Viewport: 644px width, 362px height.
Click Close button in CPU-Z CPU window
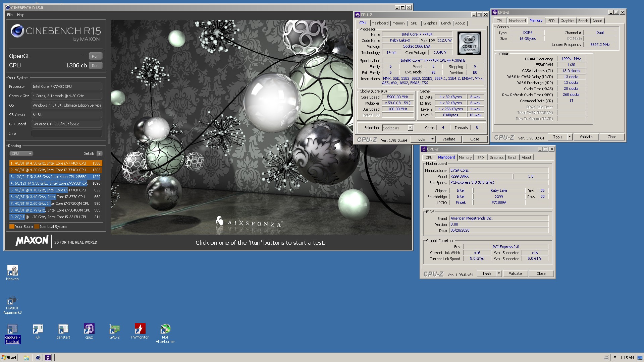point(475,139)
